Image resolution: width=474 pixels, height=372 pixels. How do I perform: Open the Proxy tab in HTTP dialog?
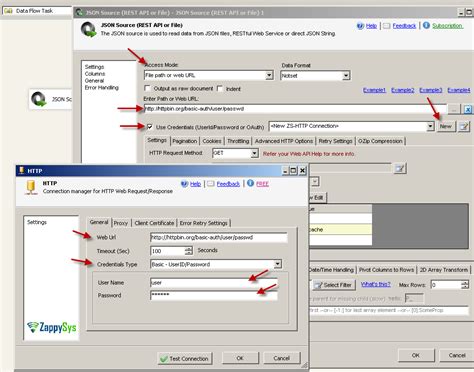(121, 223)
